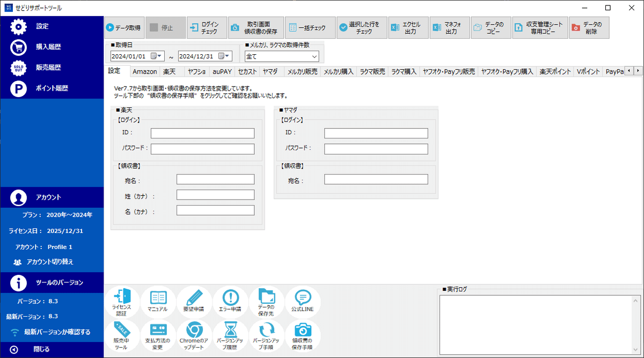644x358 pixels.
Task: Click the 楽天 ID input field
Action: point(202,133)
